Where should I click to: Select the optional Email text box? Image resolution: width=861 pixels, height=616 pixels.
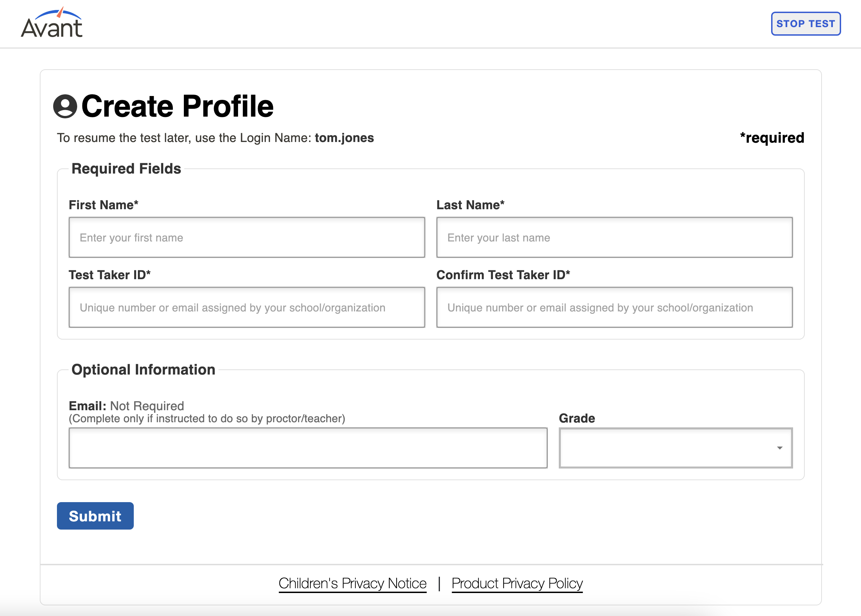click(308, 448)
